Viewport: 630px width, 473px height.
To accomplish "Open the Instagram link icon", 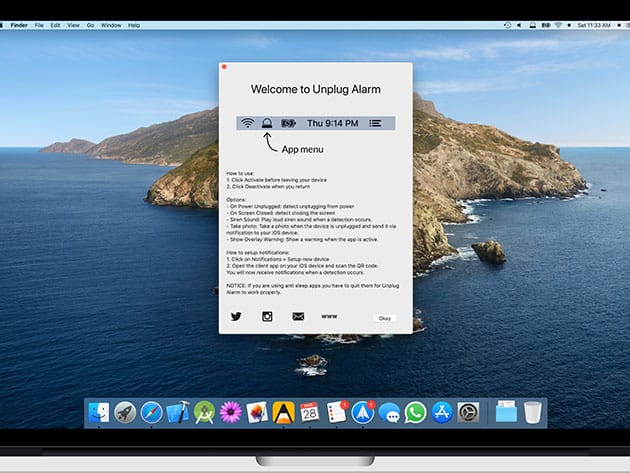I will (267, 317).
